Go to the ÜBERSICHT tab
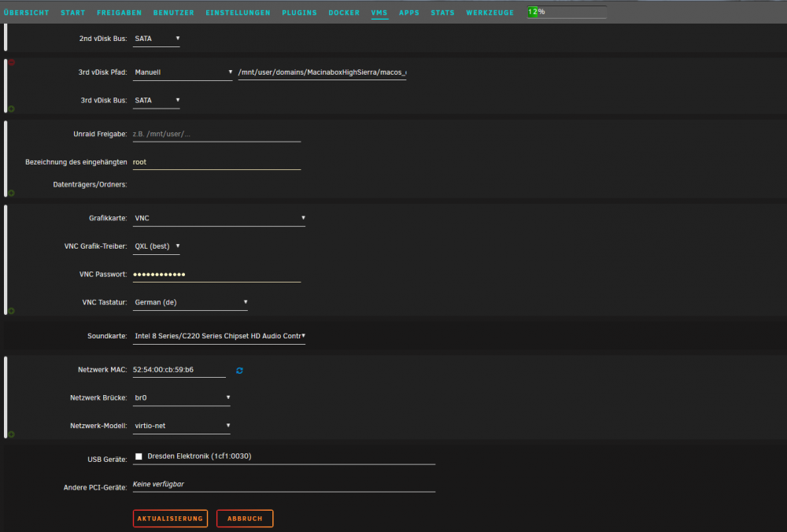Screen dimensions: 787x532 coord(27,13)
